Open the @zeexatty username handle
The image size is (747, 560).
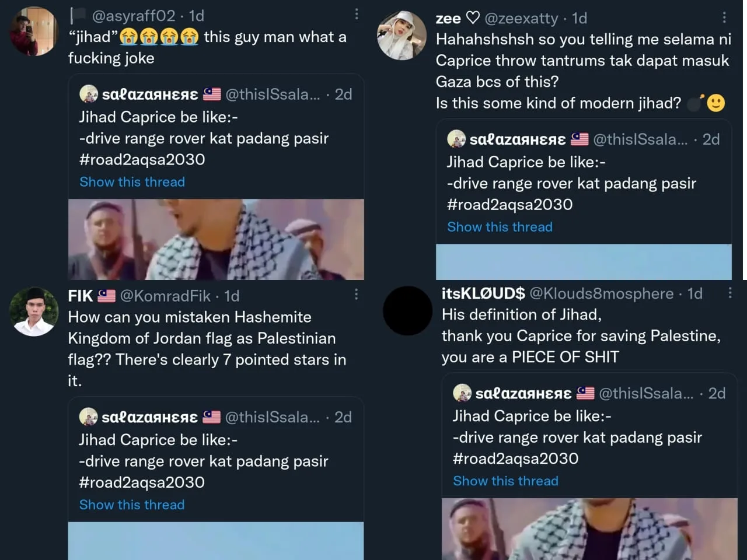521,19
